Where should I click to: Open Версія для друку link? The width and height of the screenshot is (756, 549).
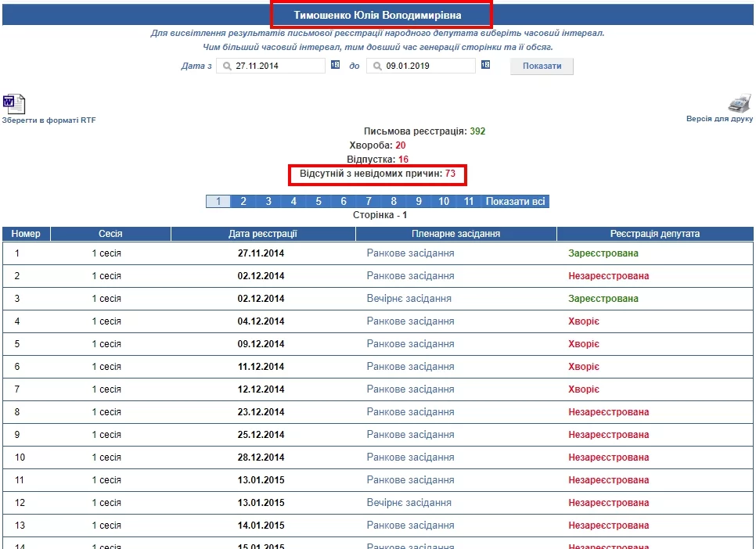pos(719,119)
